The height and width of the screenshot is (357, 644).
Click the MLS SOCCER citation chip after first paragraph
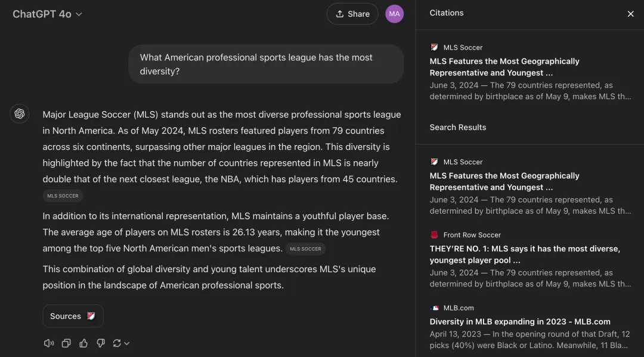pyautogui.click(x=63, y=196)
